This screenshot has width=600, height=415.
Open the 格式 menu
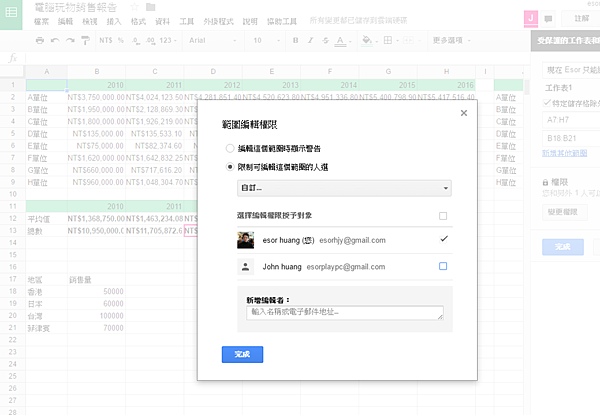click(x=138, y=21)
